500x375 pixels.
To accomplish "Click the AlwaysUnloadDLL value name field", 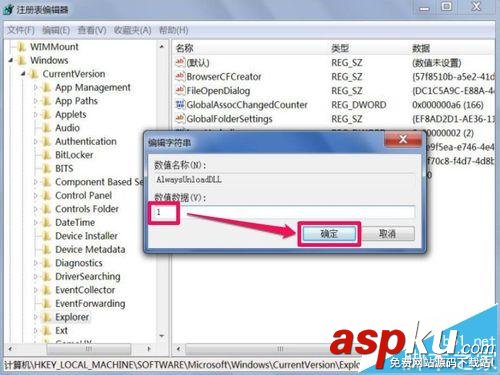I will (284, 180).
